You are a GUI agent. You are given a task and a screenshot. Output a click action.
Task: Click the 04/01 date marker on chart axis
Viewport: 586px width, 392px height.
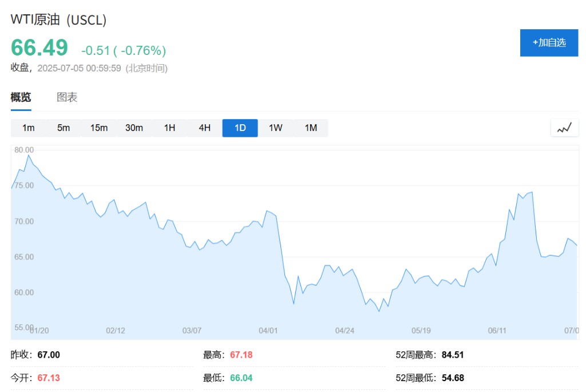(x=268, y=331)
